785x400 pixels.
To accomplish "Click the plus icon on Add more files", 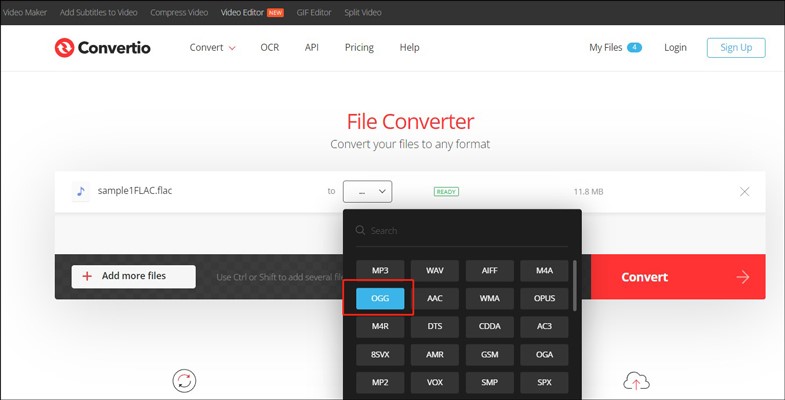I will (x=87, y=276).
